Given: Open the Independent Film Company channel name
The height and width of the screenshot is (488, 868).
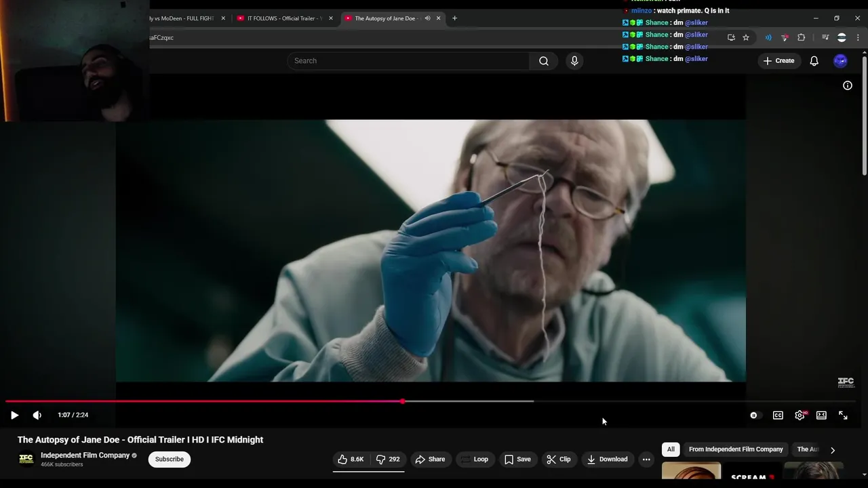Looking at the screenshot, I should point(85,455).
